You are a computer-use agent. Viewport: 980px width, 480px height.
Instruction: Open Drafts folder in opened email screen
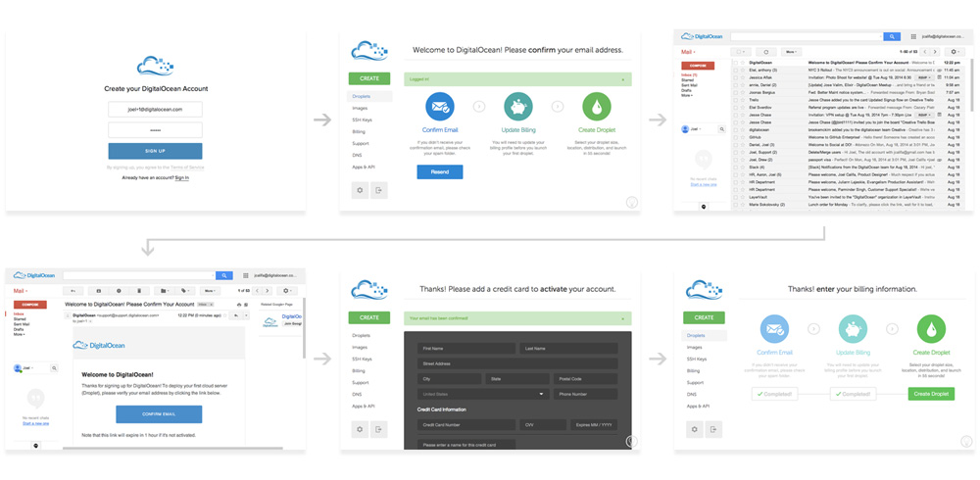click(19, 329)
